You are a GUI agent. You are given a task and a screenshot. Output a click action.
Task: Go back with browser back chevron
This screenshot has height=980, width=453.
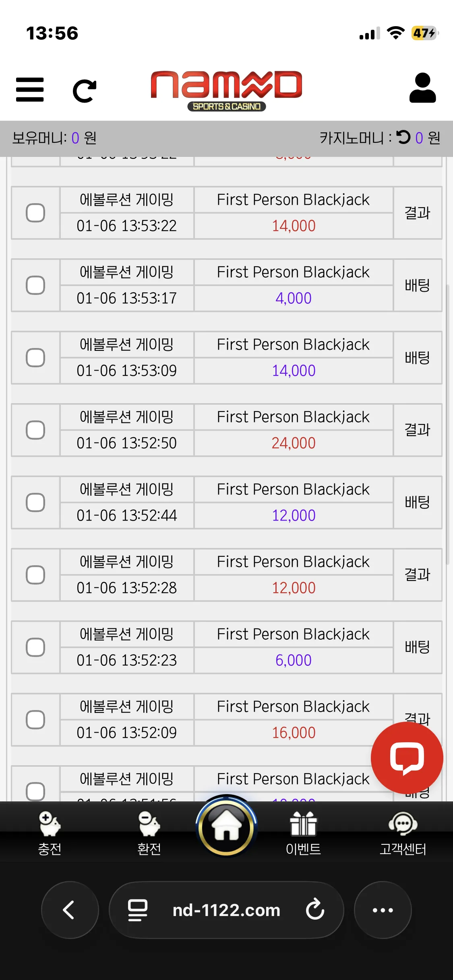70,910
